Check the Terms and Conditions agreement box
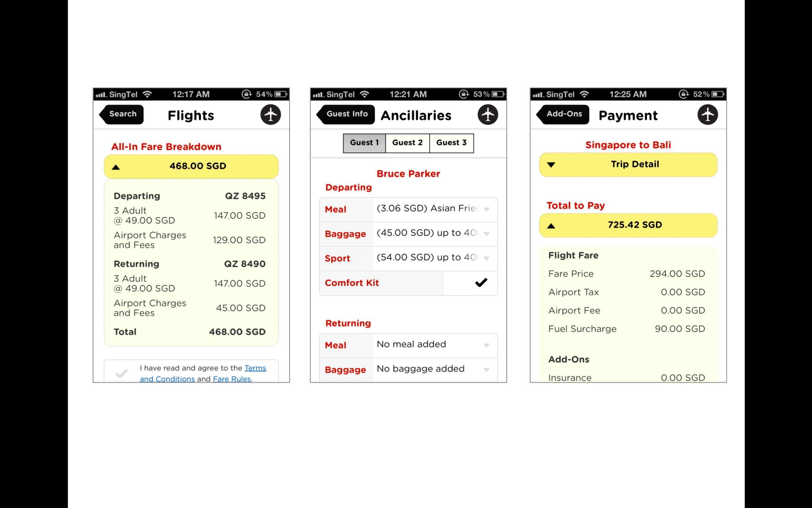The image size is (812, 508). pyautogui.click(x=121, y=373)
